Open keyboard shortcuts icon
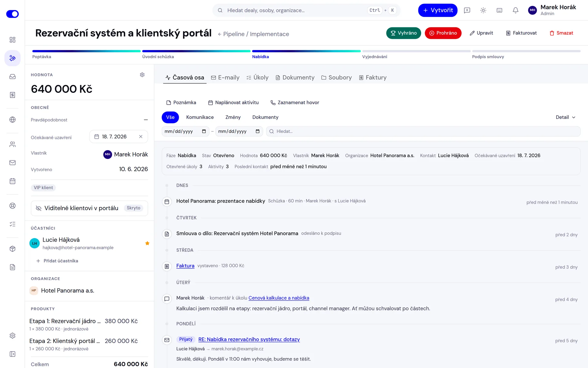The width and height of the screenshot is (588, 368). 499,10
